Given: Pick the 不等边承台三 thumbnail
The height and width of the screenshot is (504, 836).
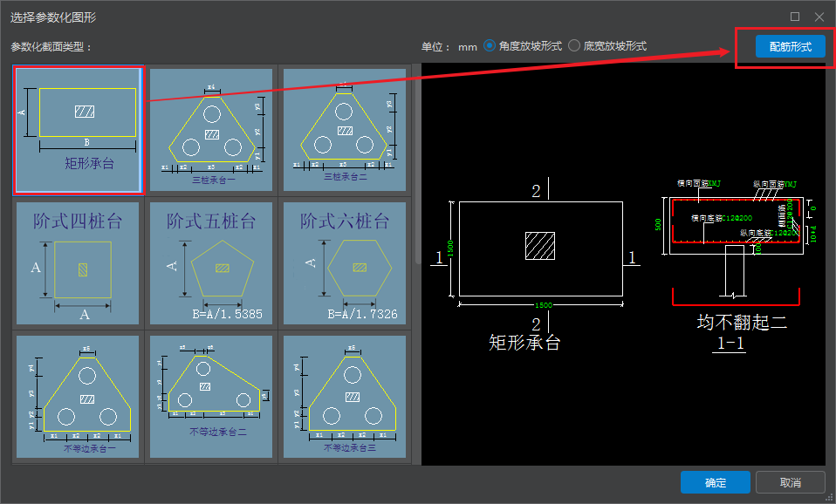Looking at the screenshot, I should (345, 397).
